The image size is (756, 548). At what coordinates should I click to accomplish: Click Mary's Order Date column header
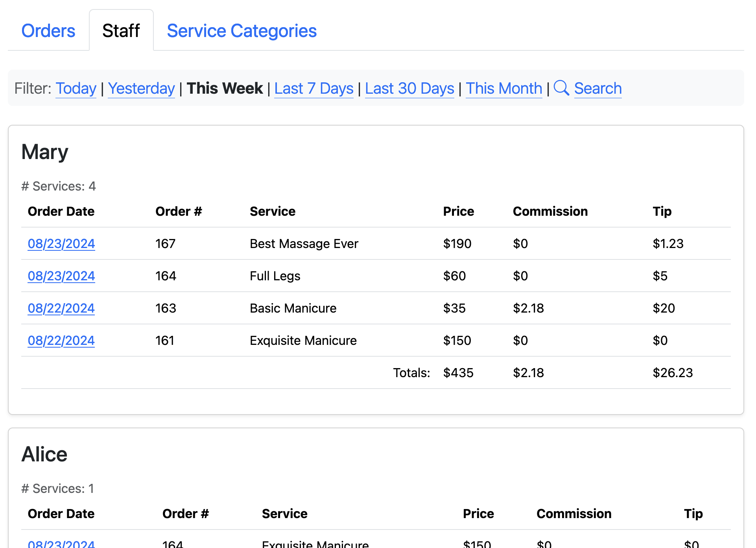click(x=61, y=211)
